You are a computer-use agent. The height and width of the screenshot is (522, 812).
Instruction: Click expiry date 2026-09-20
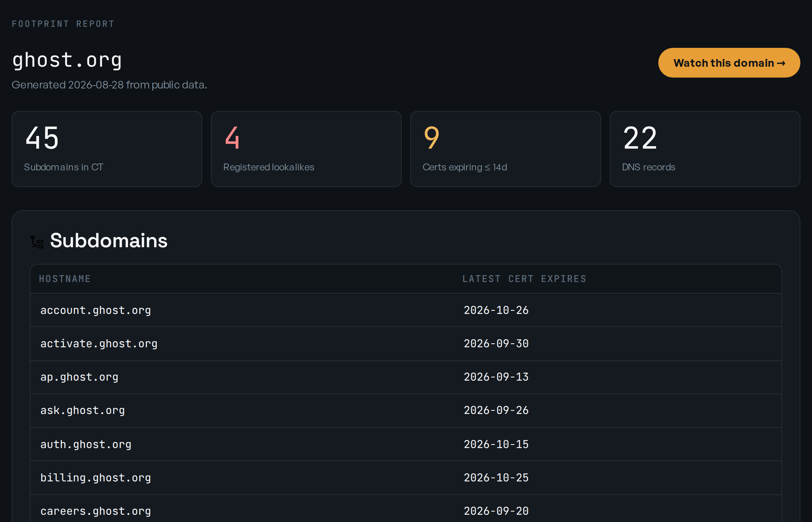coord(496,511)
